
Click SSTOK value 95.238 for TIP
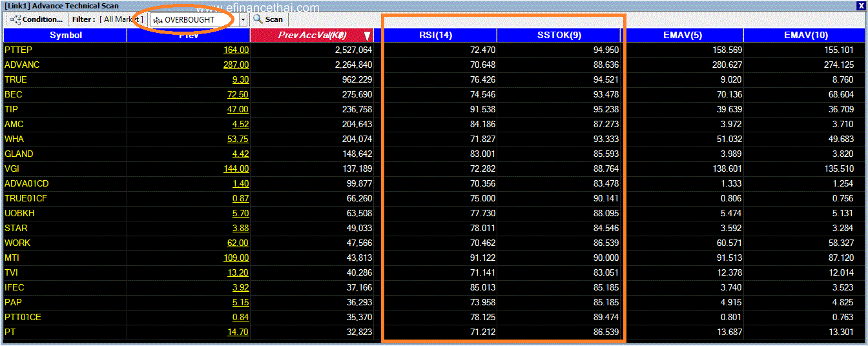pos(606,109)
